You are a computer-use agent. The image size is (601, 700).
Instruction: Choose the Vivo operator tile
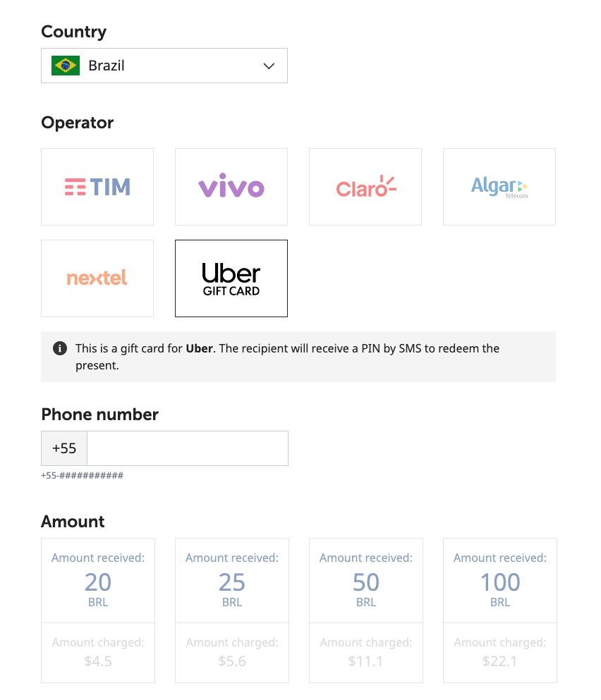pos(231,187)
